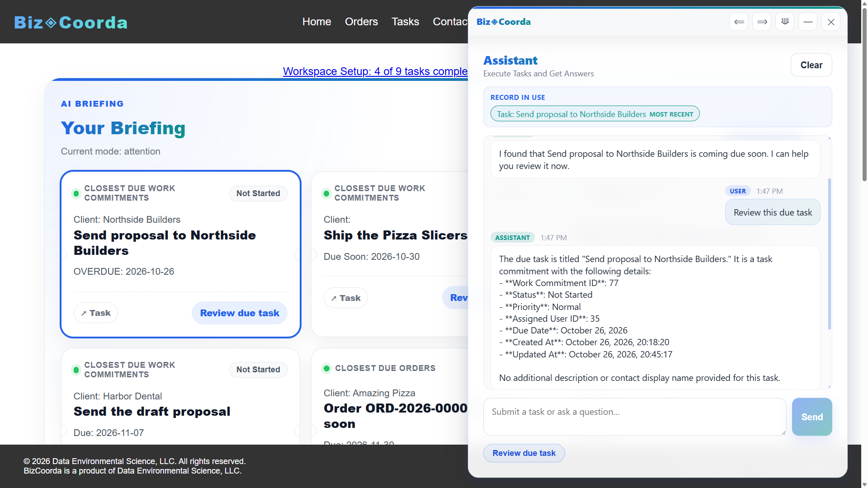This screenshot has width=868, height=488.
Task: Send the assistant message
Action: click(x=812, y=417)
